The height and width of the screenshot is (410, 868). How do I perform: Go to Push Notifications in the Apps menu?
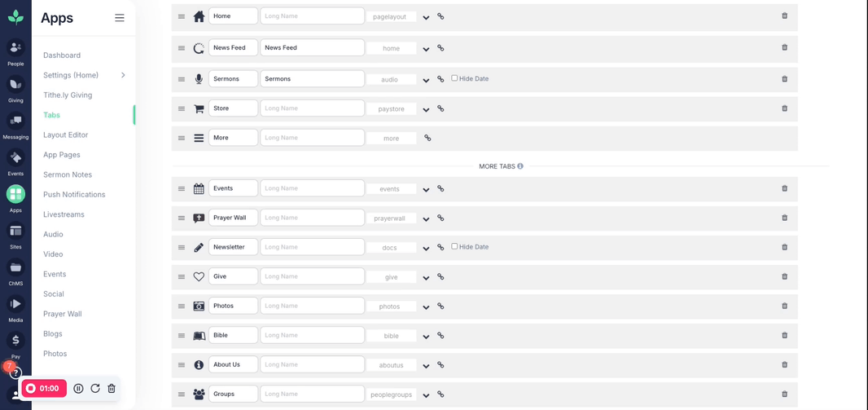tap(74, 195)
